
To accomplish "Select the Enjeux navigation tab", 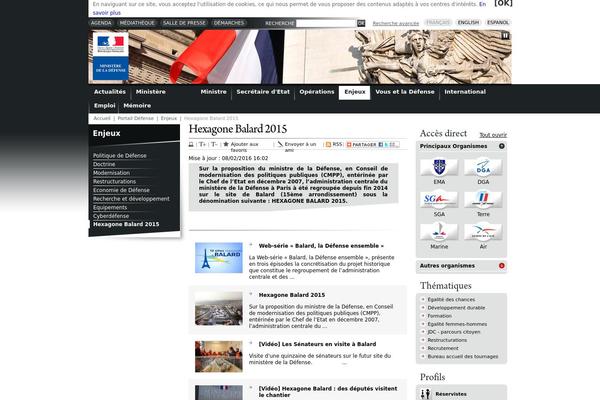I will coord(355,92).
